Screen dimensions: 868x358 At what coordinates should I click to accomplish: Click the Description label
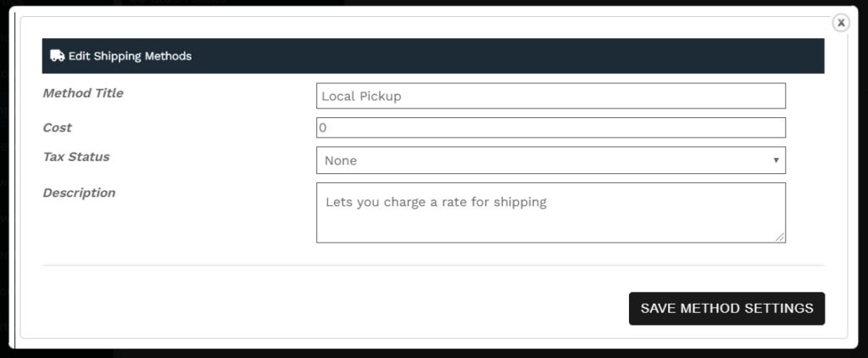pyautogui.click(x=79, y=193)
